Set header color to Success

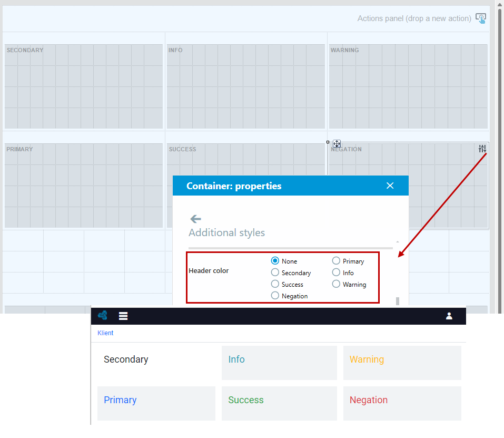point(275,284)
